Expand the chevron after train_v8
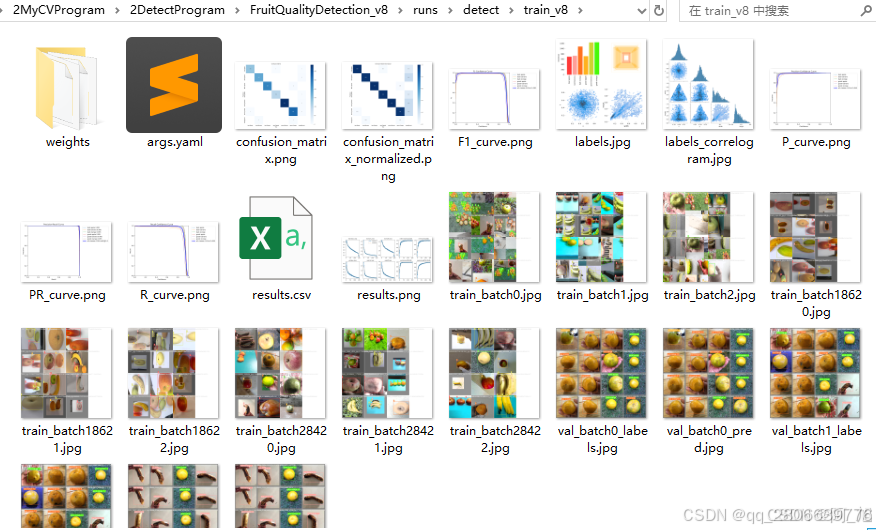 coord(580,11)
